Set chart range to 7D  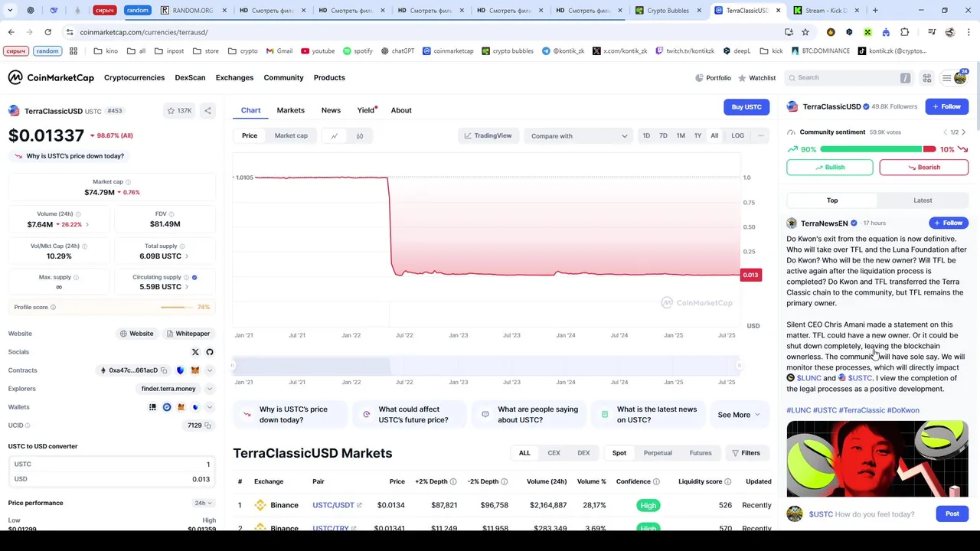(663, 135)
